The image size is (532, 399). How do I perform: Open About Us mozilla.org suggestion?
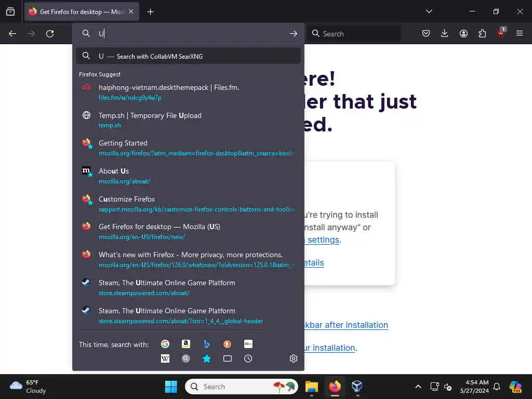pos(188,176)
